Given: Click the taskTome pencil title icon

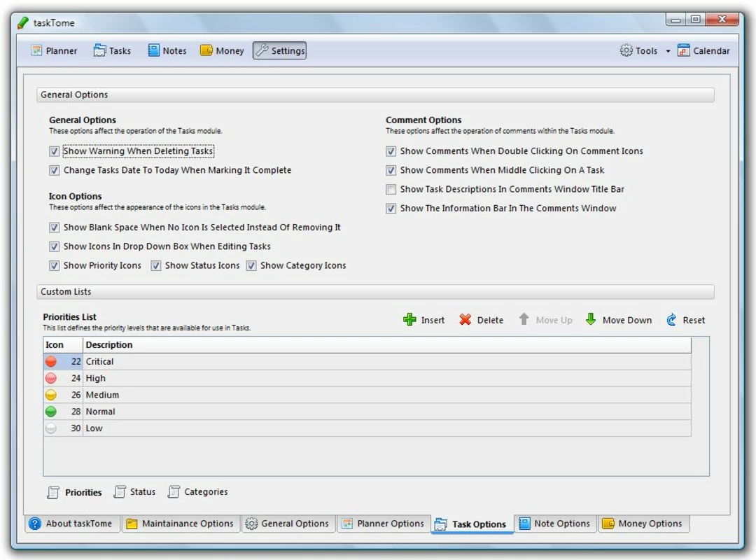Looking at the screenshot, I should click(x=22, y=22).
